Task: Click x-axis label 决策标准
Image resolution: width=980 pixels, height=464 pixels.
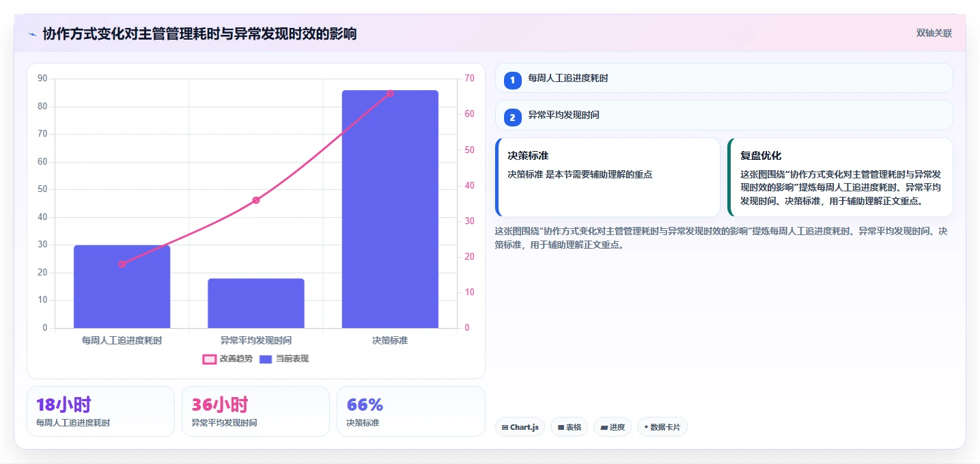Action: 390,340
